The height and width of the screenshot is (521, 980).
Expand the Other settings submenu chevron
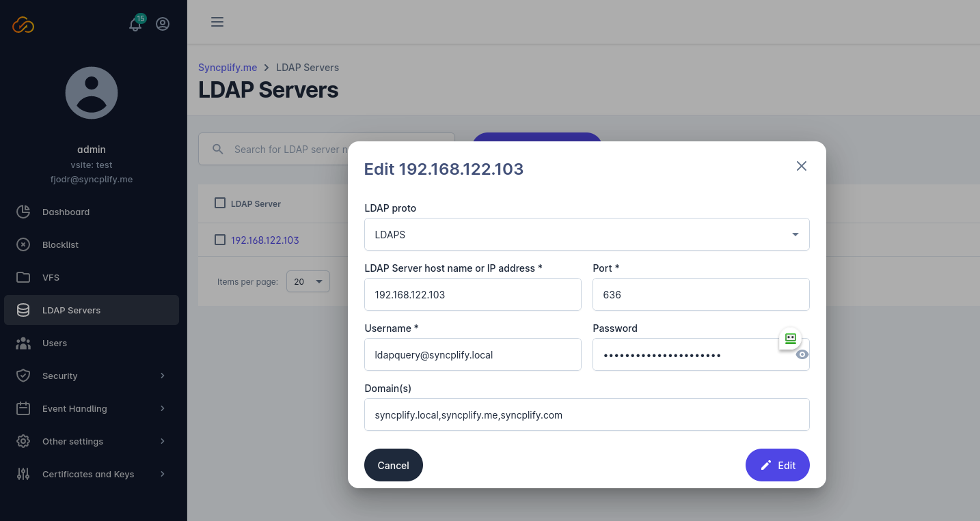click(163, 441)
